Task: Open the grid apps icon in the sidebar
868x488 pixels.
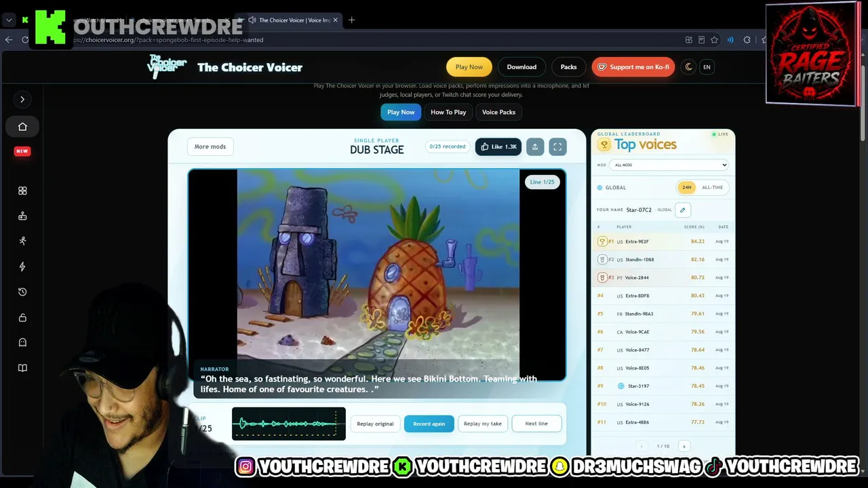Action: coord(22,191)
